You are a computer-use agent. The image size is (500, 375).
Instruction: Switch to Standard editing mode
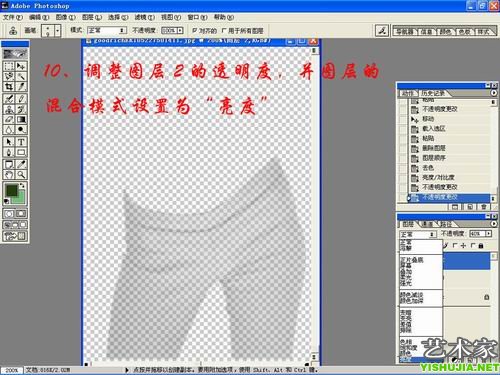[x=9, y=214]
